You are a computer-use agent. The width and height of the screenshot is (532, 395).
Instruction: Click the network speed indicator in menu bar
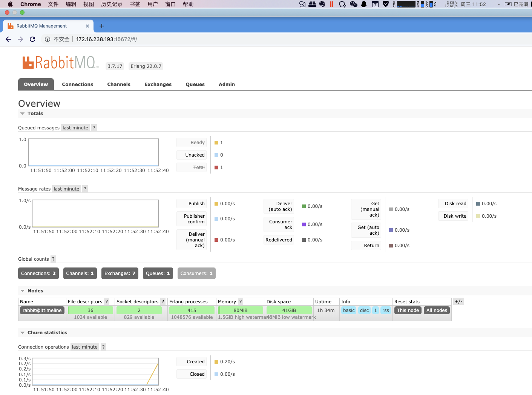pos(452,4)
